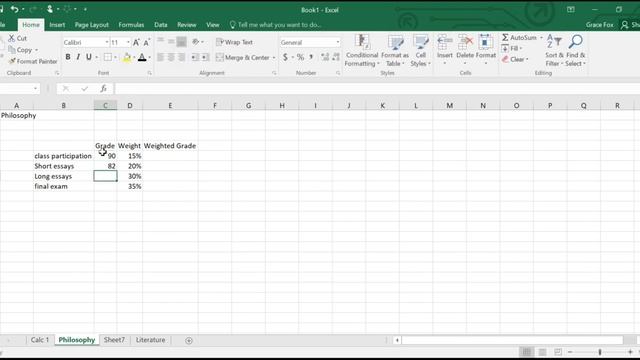The width and height of the screenshot is (640, 360).
Task: Click the Insert cells icon
Action: click(444, 41)
